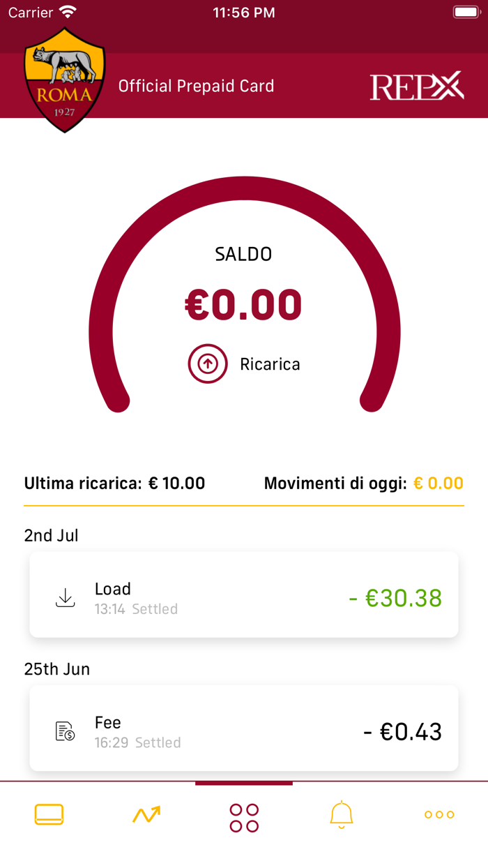Image resolution: width=488 pixels, height=868 pixels.
Task: Tap the Ricarica top-up arrow icon
Action: [206, 364]
